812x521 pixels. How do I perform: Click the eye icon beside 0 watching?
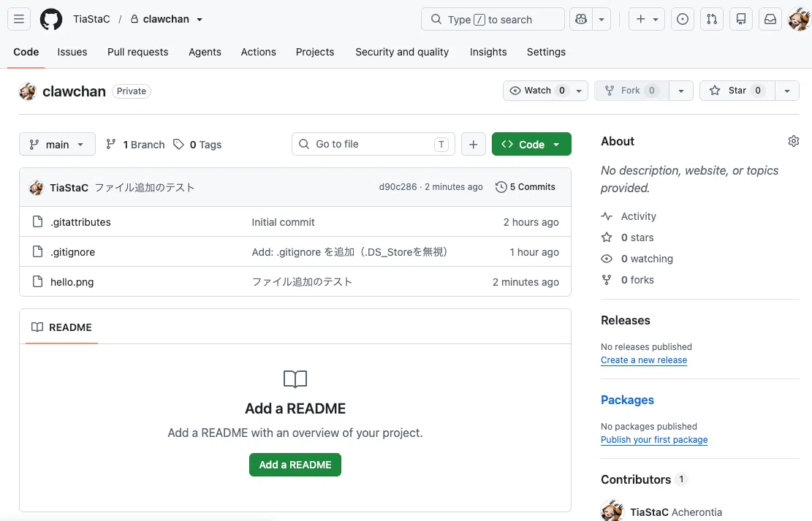pos(607,259)
